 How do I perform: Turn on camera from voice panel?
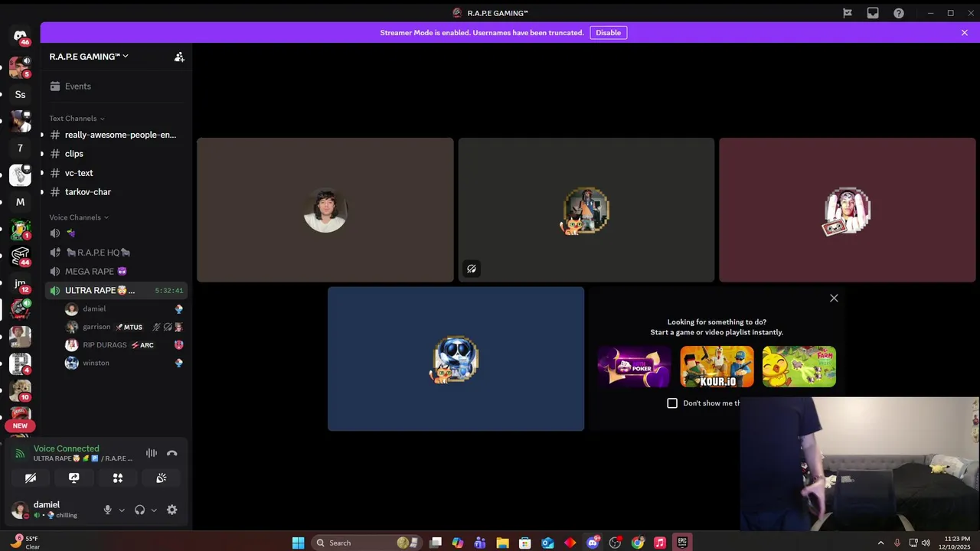(31, 478)
